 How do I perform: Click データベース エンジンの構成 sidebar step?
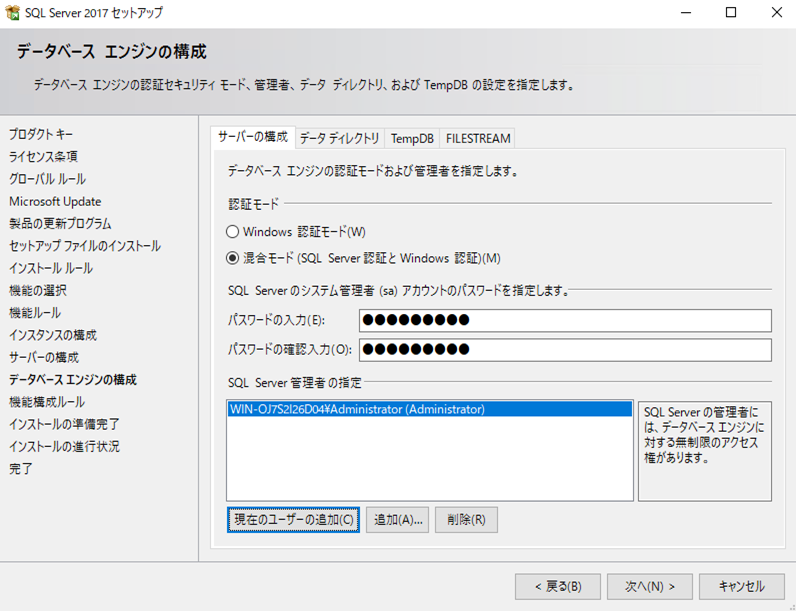73,380
